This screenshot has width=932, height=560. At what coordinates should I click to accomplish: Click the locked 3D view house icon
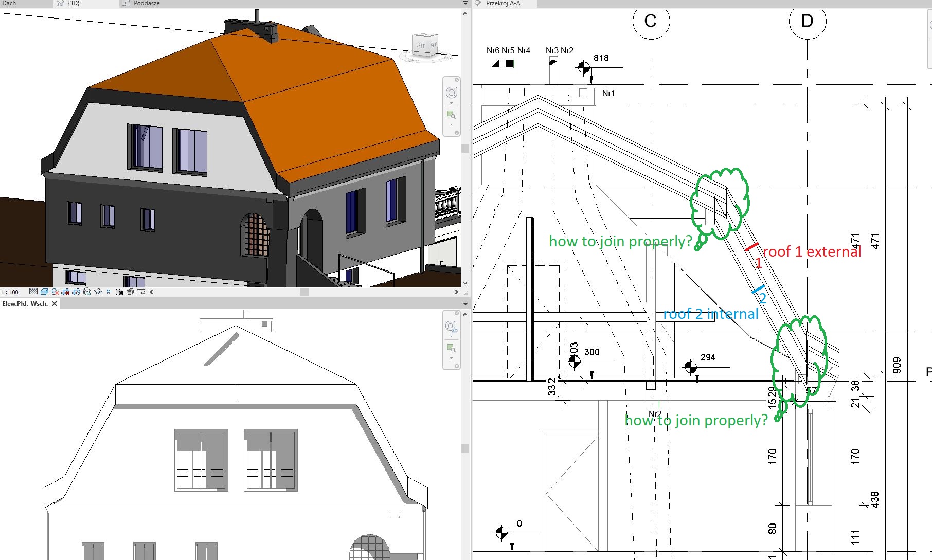click(x=87, y=292)
